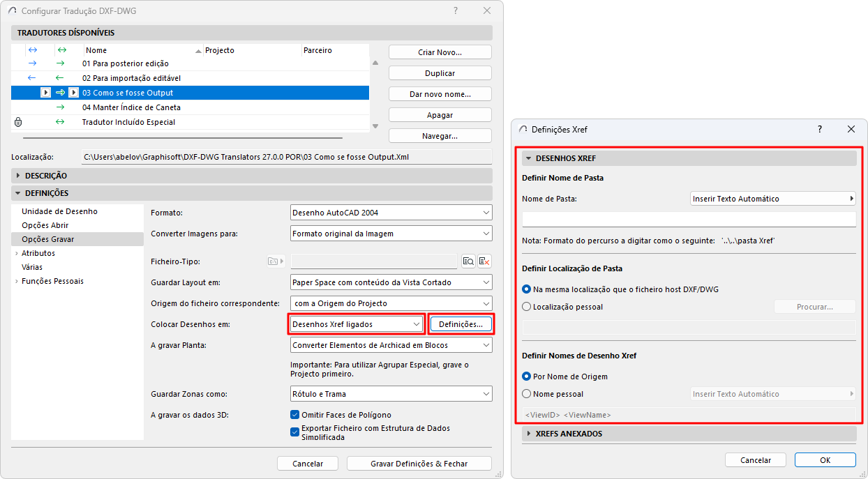The image size is (868, 479).
Task: Click the clear template file icon with red X
Action: [x=484, y=261]
